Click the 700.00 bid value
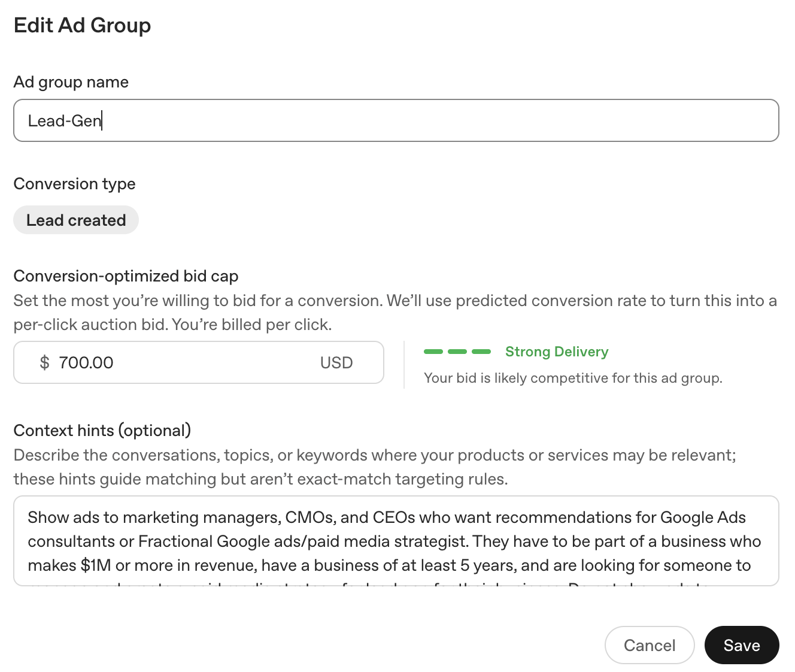 coord(86,362)
